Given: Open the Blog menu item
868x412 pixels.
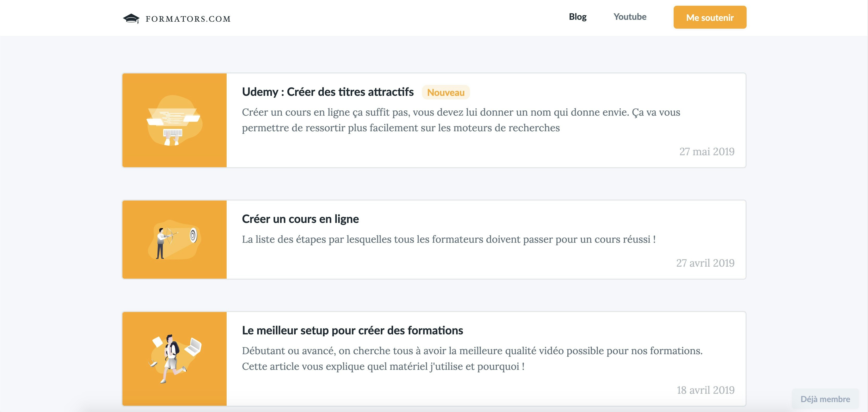Looking at the screenshot, I should (578, 17).
